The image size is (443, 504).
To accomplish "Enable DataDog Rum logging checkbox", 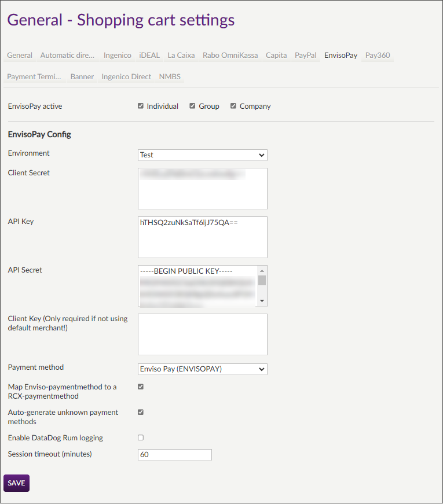I will tap(141, 437).
